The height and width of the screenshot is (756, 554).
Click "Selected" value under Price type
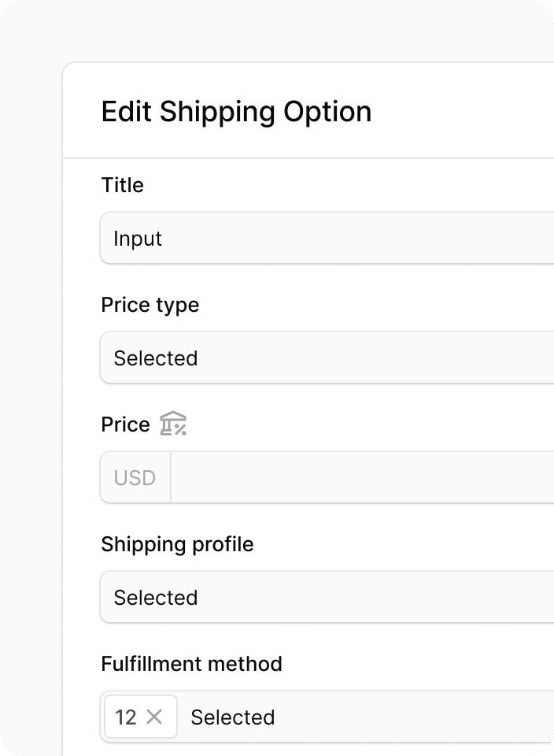[x=156, y=358]
